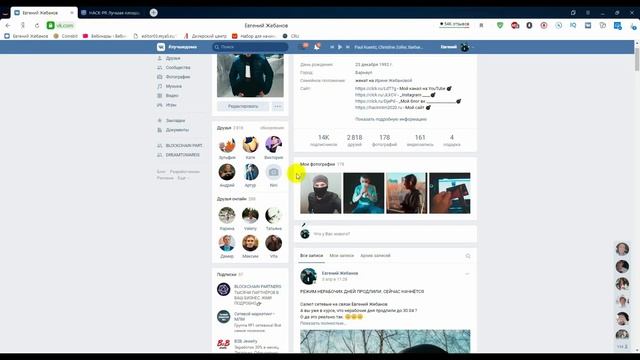Click Показать полностью in the post
The image size is (640, 360).
[322, 323]
